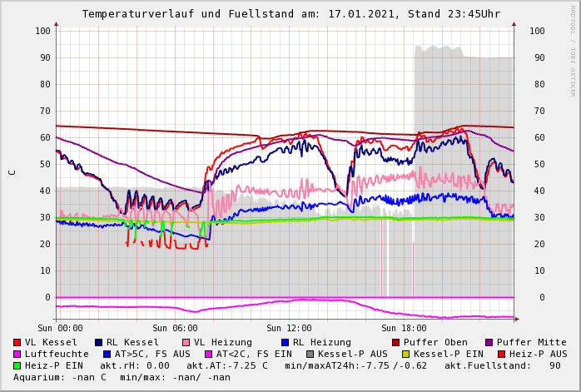Select the magenta Luftfeuchte legend swatch
This screenshot has width=581, height=392.
[17, 355]
